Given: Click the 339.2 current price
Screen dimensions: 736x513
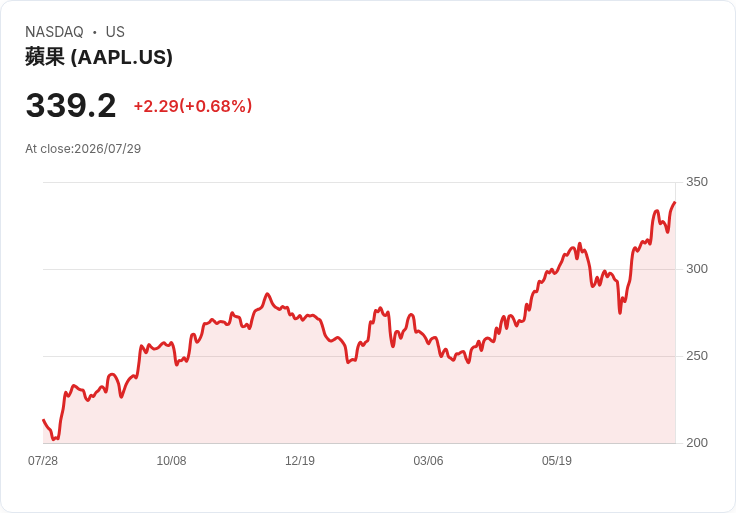Looking at the screenshot, I should pyautogui.click(x=71, y=105).
